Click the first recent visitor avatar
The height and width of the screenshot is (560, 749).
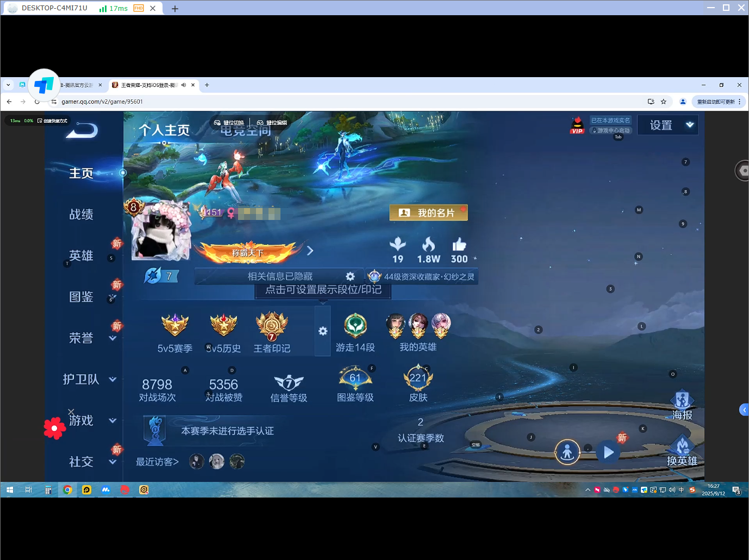[197, 462]
